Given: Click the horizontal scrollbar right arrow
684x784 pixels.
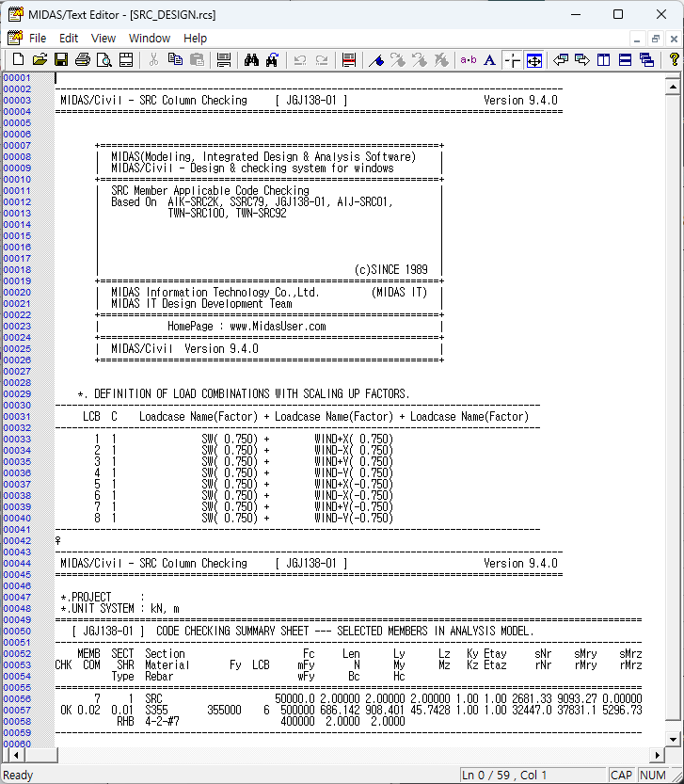Looking at the screenshot, I should (657, 755).
